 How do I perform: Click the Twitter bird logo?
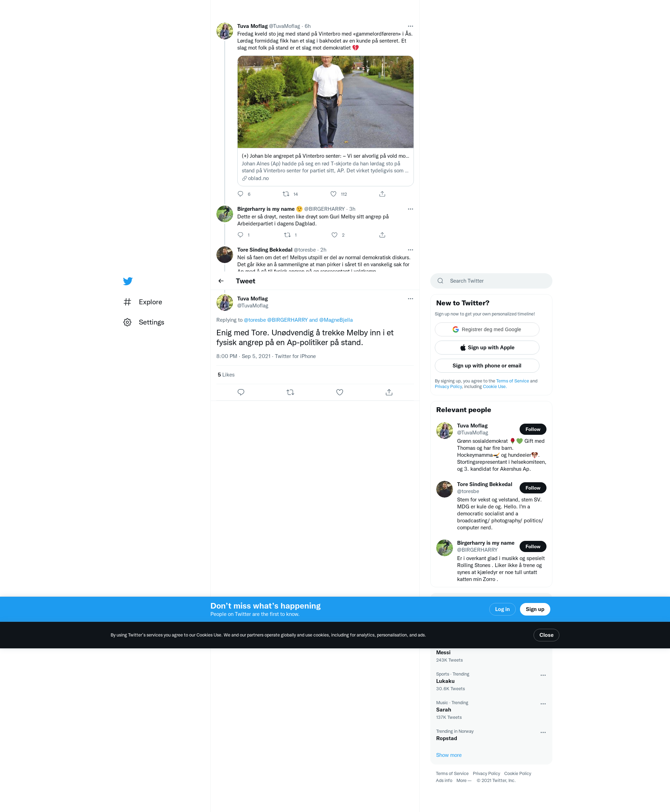[128, 281]
